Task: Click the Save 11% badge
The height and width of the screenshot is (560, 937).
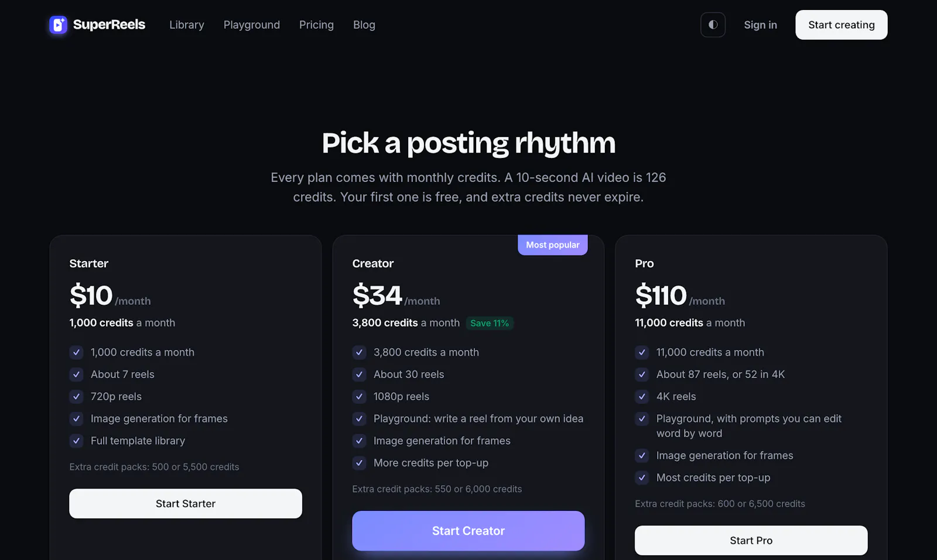Action: [490, 323]
